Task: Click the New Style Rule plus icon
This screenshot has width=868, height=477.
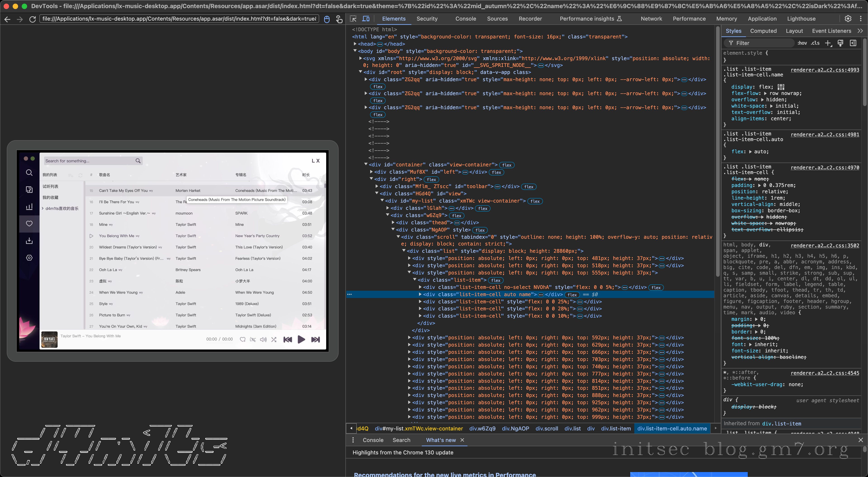Action: 828,43
